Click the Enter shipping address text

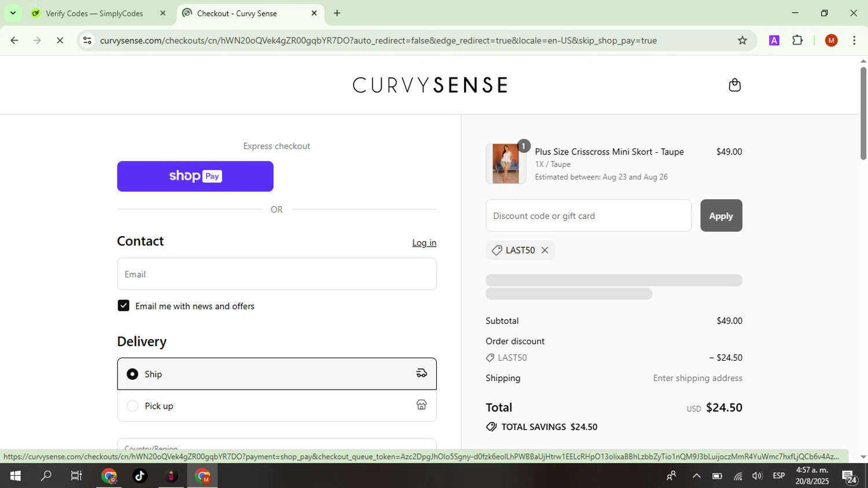pos(697,378)
